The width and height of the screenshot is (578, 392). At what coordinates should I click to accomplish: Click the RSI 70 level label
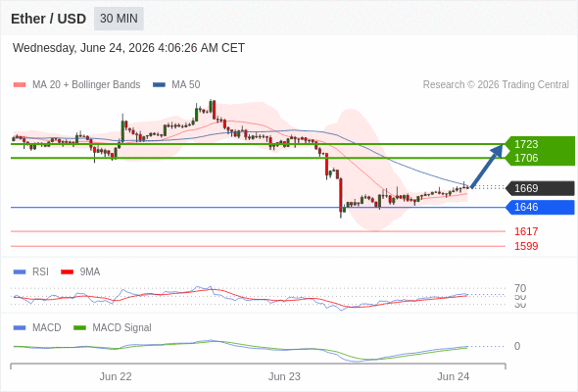[x=520, y=288]
